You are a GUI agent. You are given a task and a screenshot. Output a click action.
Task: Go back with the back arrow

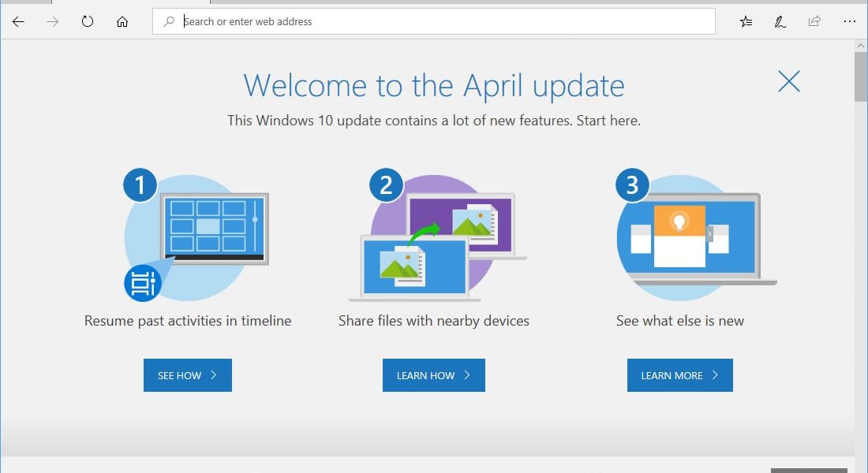point(18,21)
